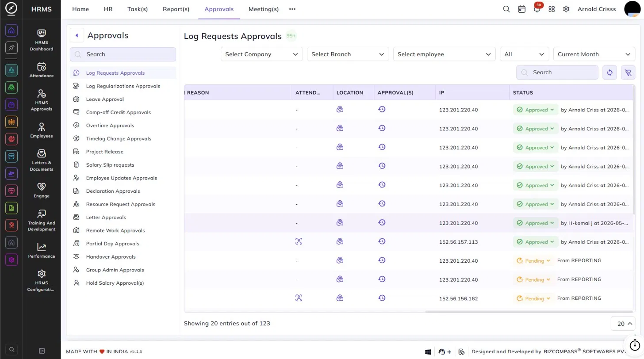Open the Select Company dropdown
The image size is (644, 359).
click(x=262, y=54)
